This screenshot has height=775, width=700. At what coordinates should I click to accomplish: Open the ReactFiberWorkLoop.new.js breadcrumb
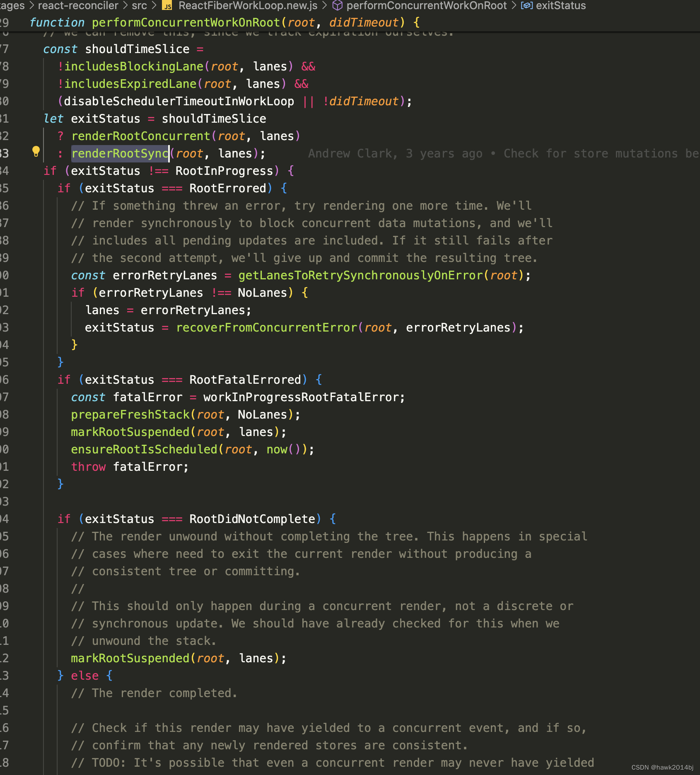[248, 5]
